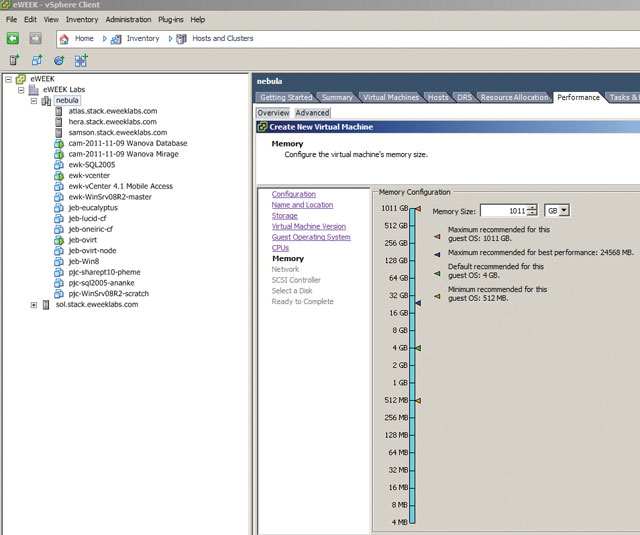This screenshot has width=640, height=535.
Task: Open the Help menu
Action: pos(198,19)
